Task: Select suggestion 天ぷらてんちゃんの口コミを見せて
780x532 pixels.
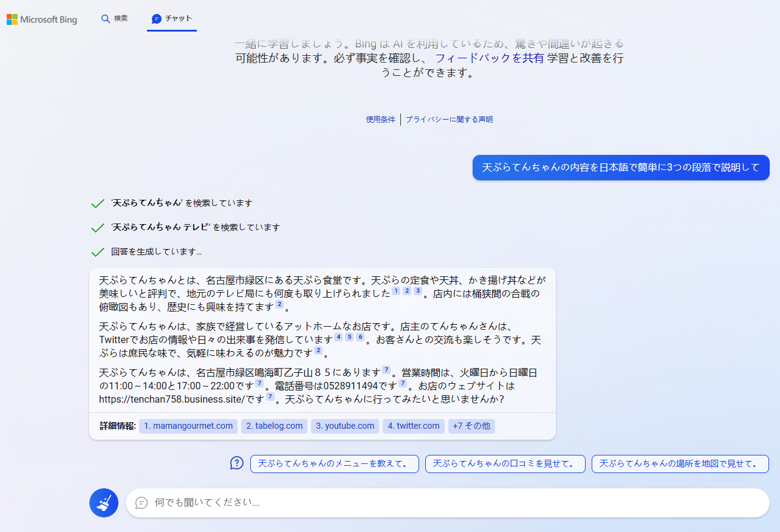Action: point(505,464)
